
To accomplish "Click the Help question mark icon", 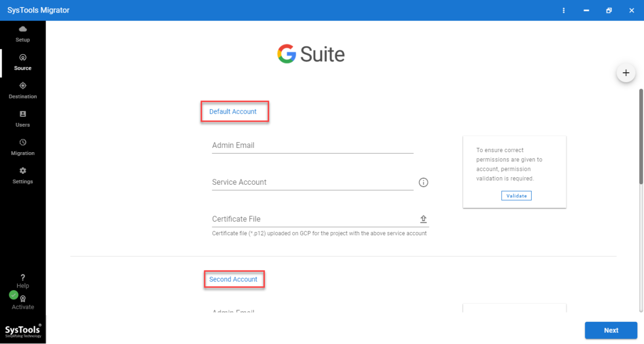I will coord(23,277).
